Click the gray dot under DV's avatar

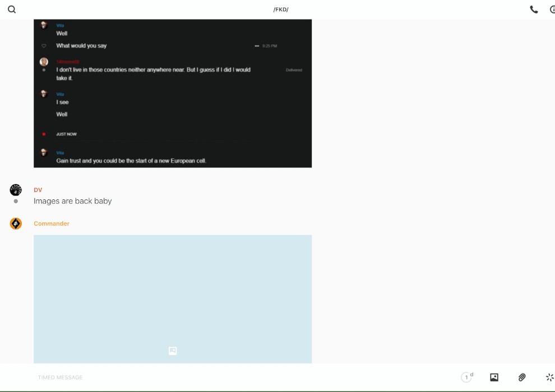pyautogui.click(x=16, y=201)
